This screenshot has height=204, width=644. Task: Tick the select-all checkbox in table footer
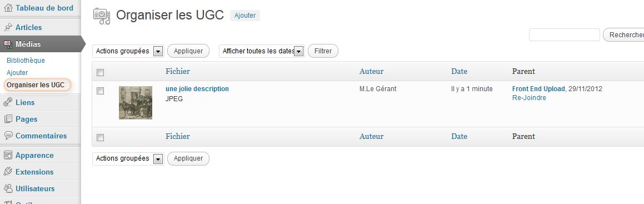pyautogui.click(x=100, y=137)
